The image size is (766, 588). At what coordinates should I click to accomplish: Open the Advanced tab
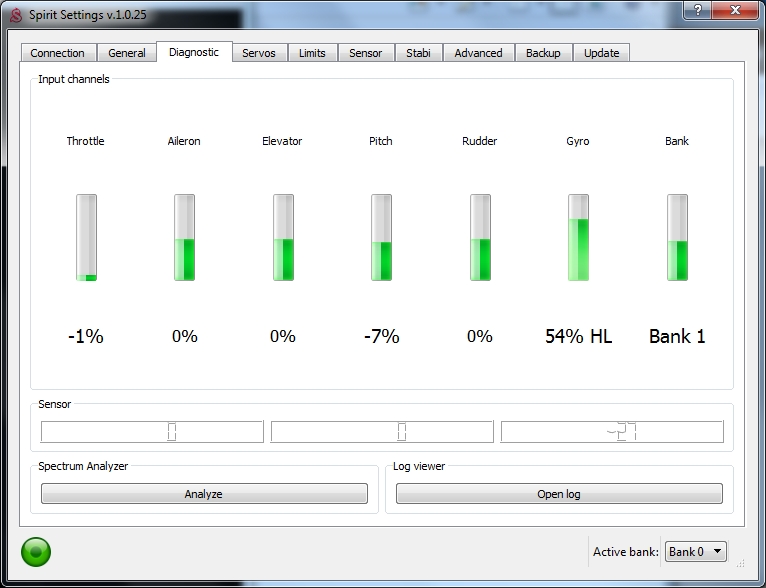[478, 53]
